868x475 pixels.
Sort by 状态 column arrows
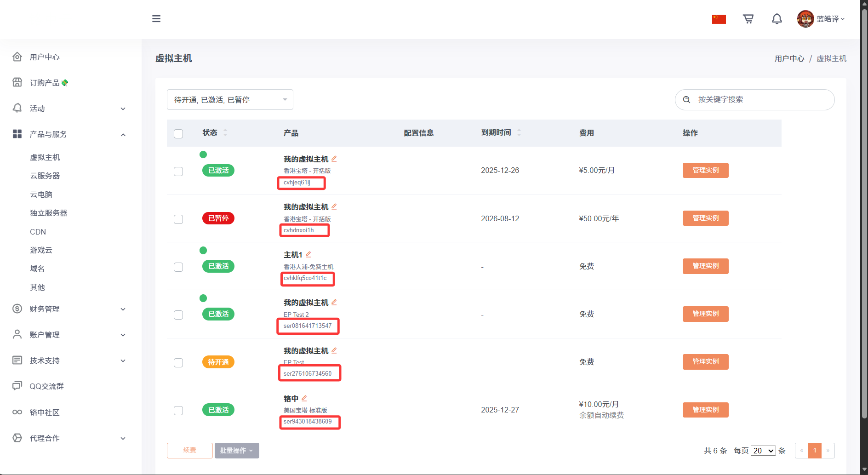click(225, 132)
